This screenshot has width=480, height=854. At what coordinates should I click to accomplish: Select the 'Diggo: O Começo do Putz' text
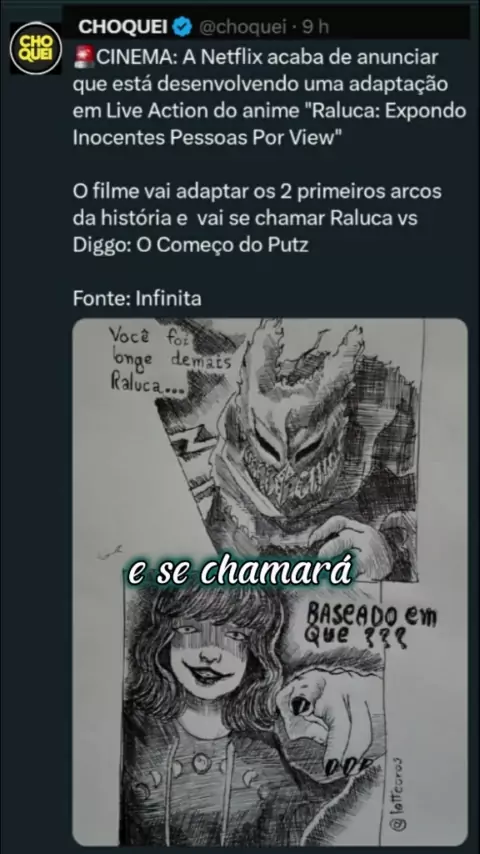point(191,245)
